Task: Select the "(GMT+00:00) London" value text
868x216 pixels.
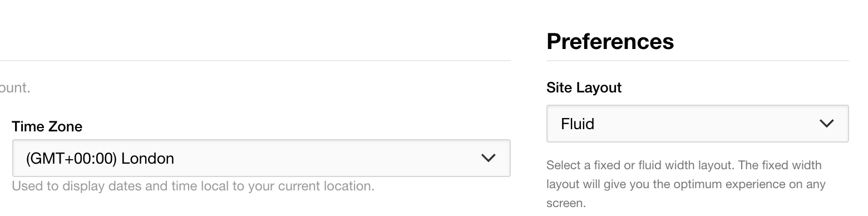Action: 100,159
